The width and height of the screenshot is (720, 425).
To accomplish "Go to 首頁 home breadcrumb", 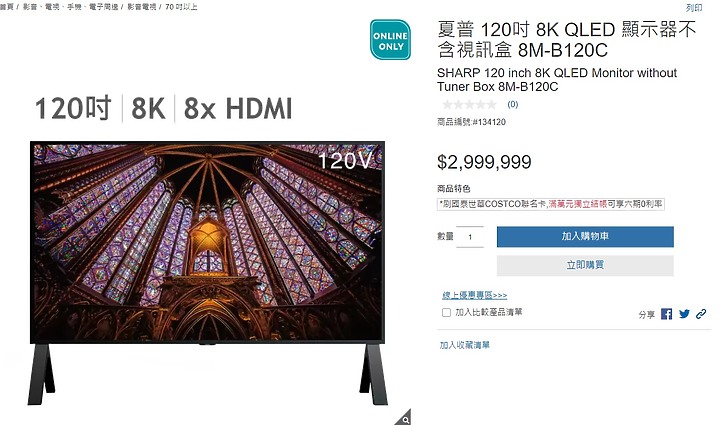I will point(6,7).
